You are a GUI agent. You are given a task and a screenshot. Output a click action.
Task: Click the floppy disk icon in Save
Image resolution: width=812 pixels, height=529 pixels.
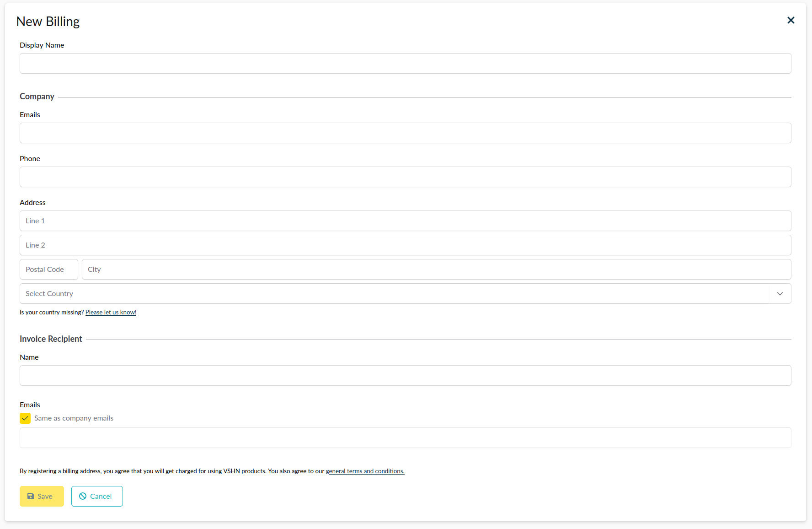(31, 496)
